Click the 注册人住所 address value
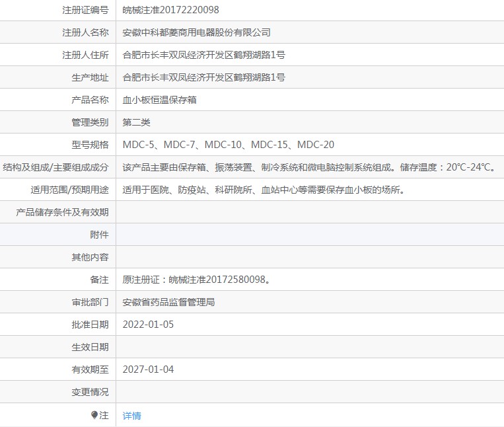 204,55
